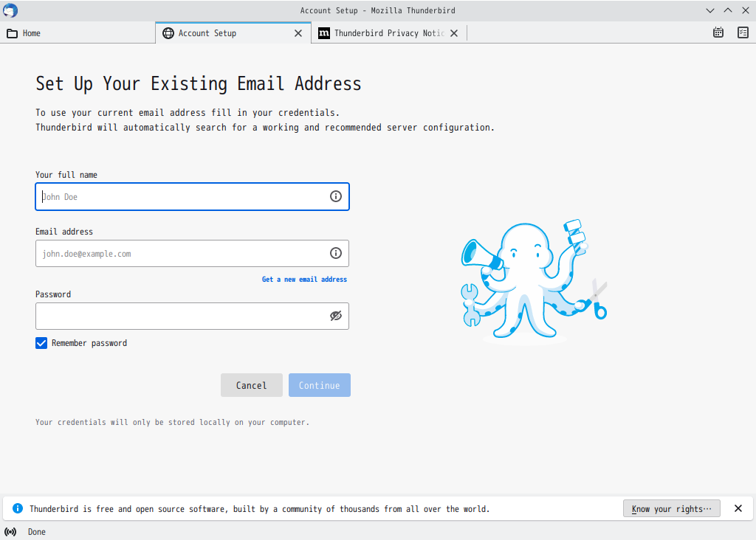Click the info icon in full name field
Image resolution: width=756 pixels, height=540 pixels.
click(x=336, y=196)
